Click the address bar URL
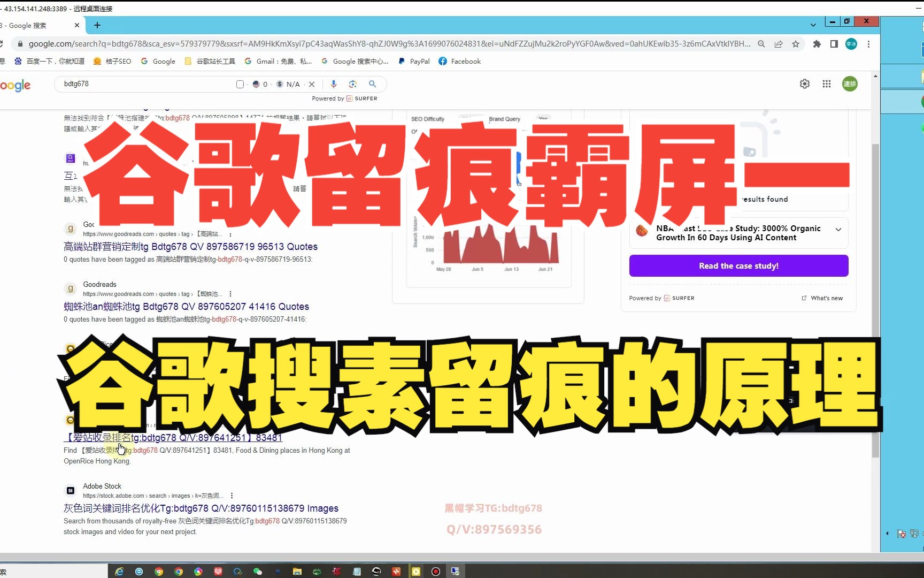This screenshot has height=578, width=924. point(389,44)
